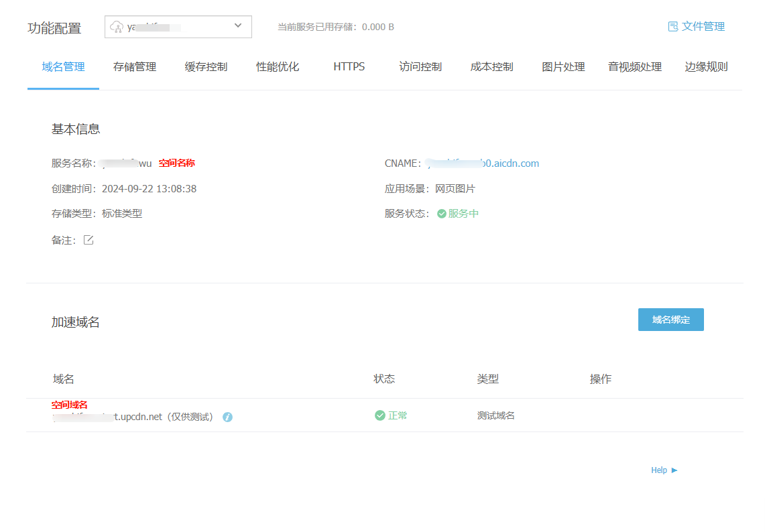Click the green check icon beside 服务中
This screenshot has width=765, height=532.
pos(441,214)
